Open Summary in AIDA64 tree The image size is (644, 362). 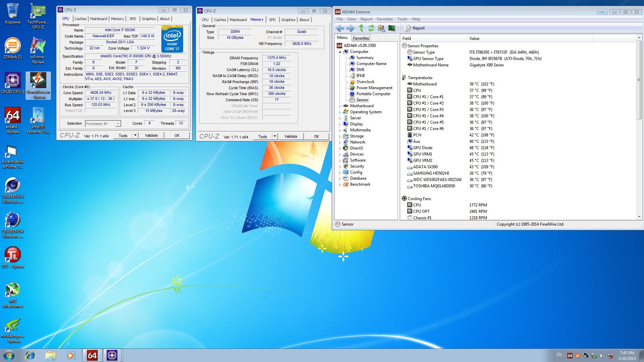click(365, 58)
